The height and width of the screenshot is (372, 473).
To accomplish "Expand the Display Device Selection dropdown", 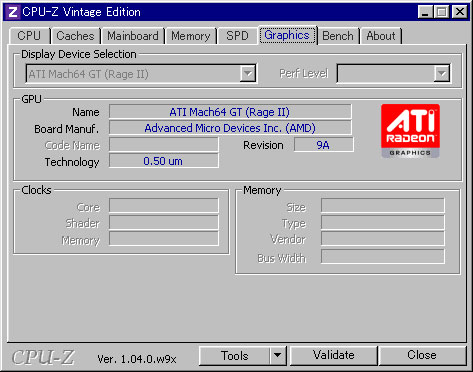I will pyautogui.click(x=248, y=73).
